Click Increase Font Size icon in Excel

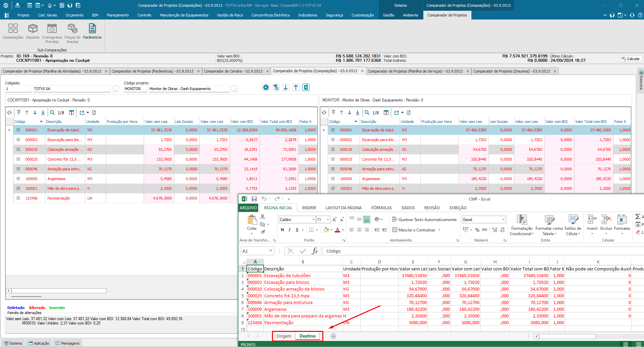point(334,220)
